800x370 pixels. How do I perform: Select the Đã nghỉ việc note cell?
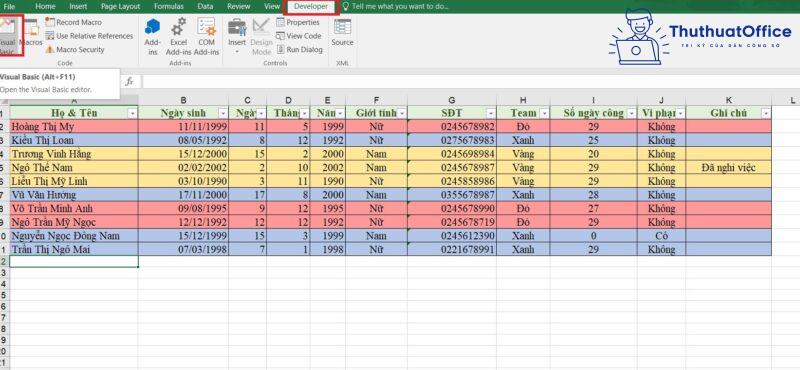729,167
